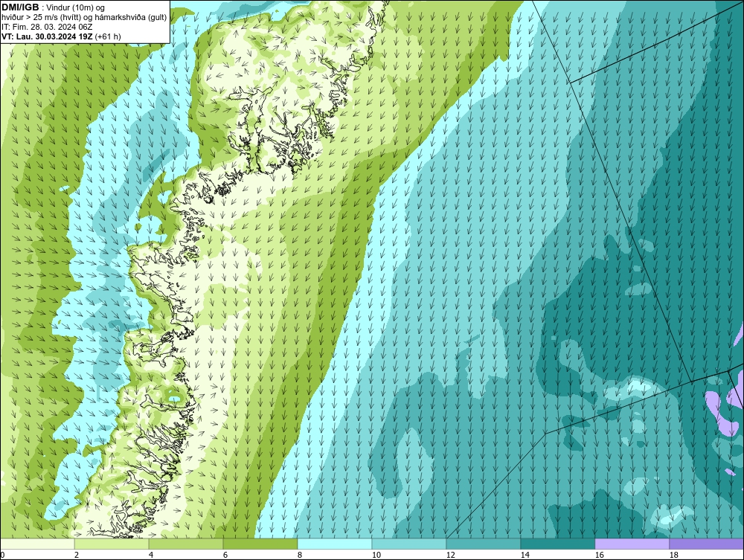Click the DMI/IGB title text
The height and width of the screenshot is (560, 744).
(20, 7)
